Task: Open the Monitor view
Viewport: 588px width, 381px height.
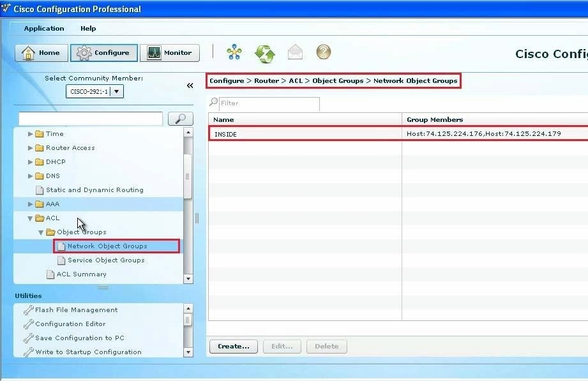Action: [x=169, y=53]
